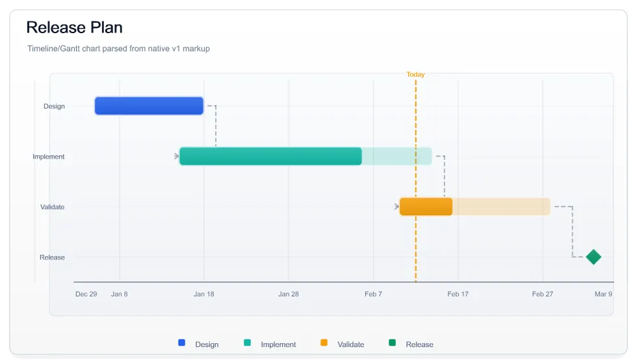Click the Jan 18 axis date
The width and height of the screenshot is (637, 364).
(x=204, y=294)
